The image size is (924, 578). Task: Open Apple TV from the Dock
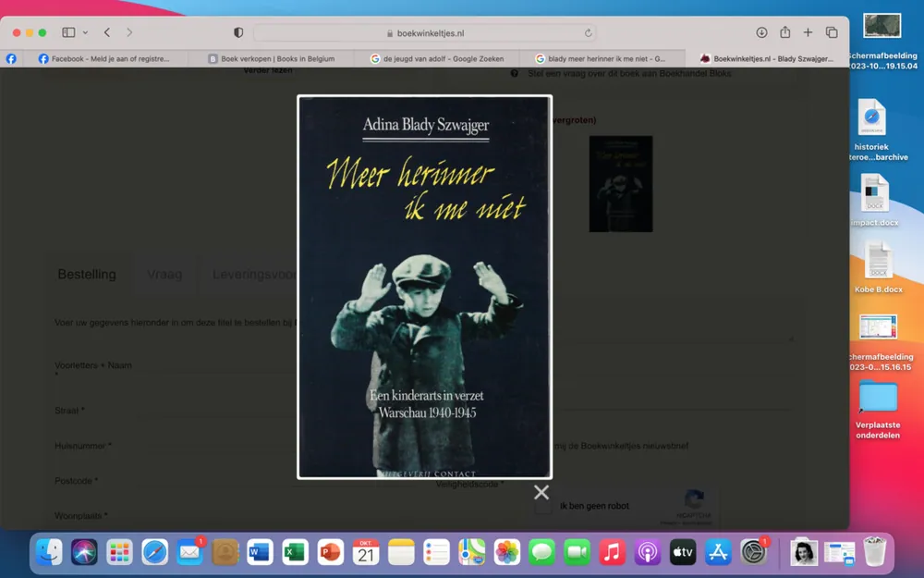(683, 553)
